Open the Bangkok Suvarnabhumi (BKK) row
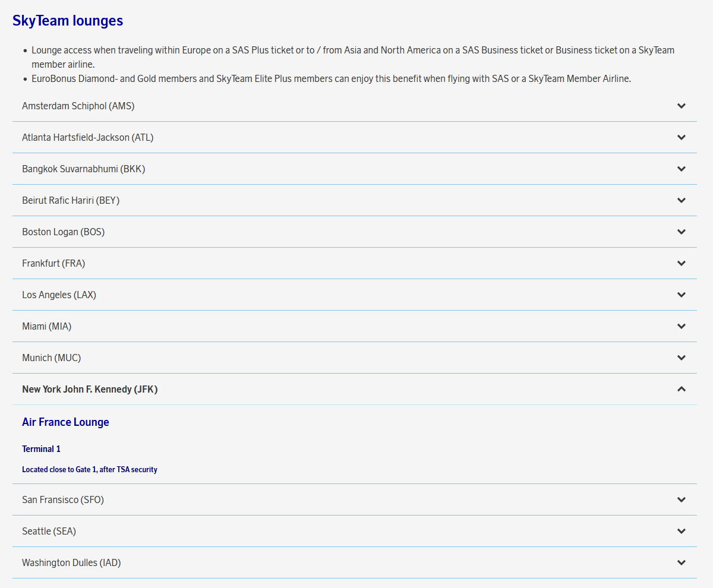The width and height of the screenshot is (713, 588). pos(83,169)
